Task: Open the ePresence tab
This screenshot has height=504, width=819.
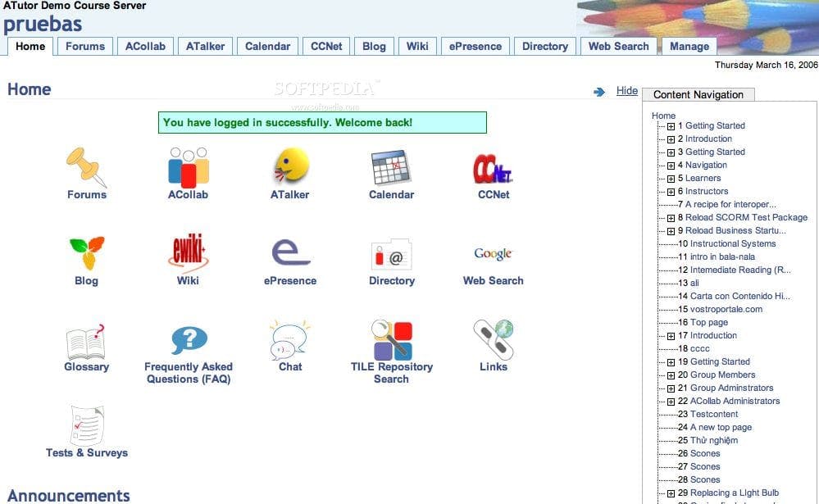Action: [x=475, y=46]
